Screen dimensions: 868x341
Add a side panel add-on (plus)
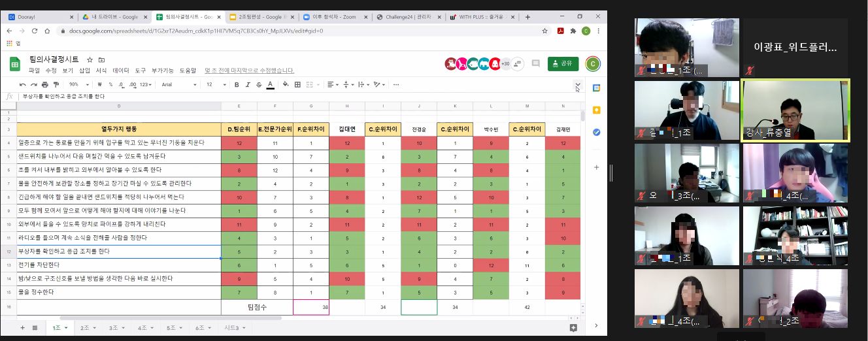tap(596, 167)
